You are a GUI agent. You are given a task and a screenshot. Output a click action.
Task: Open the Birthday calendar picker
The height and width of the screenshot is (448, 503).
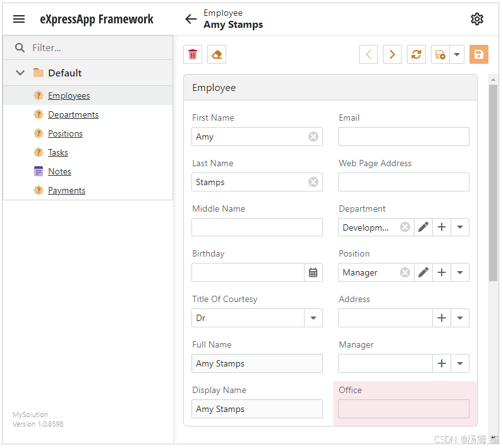tap(313, 272)
